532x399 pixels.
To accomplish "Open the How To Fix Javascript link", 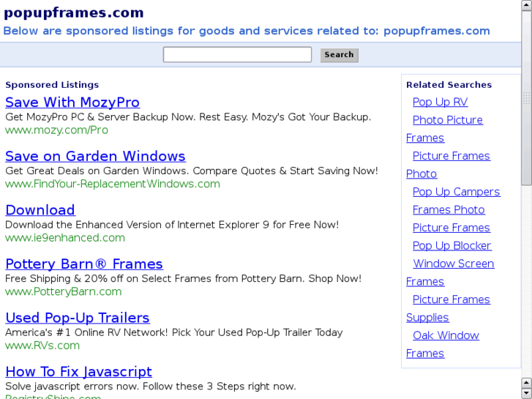I will coord(79,371).
